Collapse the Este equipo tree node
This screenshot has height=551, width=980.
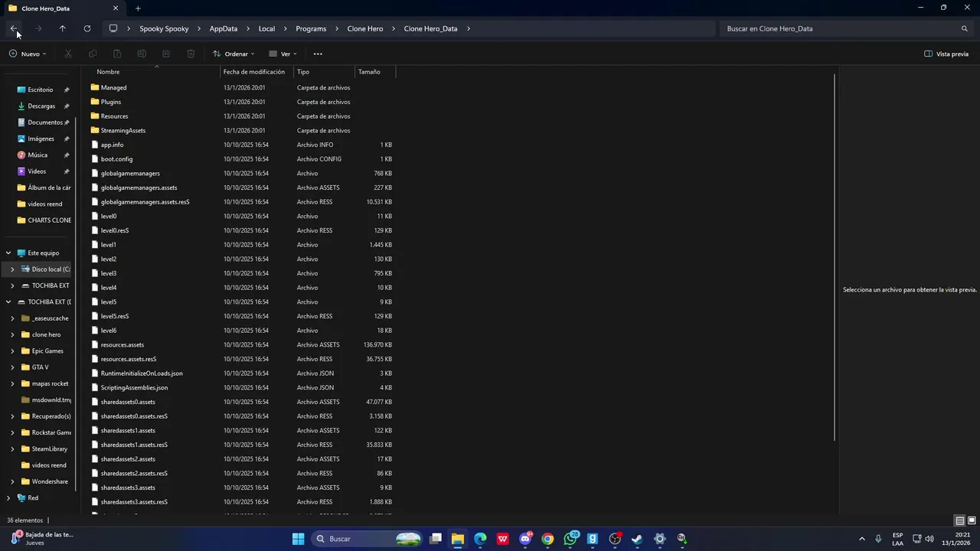pyautogui.click(x=8, y=253)
